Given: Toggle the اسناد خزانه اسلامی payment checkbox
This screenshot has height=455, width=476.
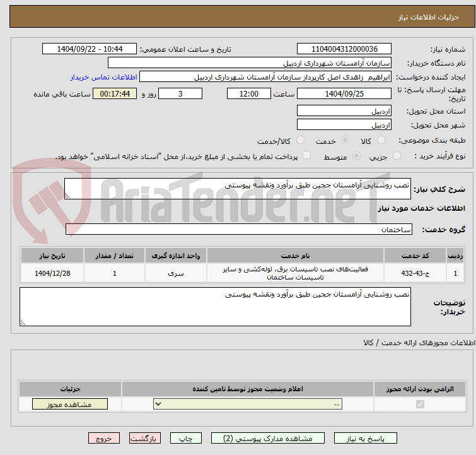Looking at the screenshot, I should click(x=307, y=155).
